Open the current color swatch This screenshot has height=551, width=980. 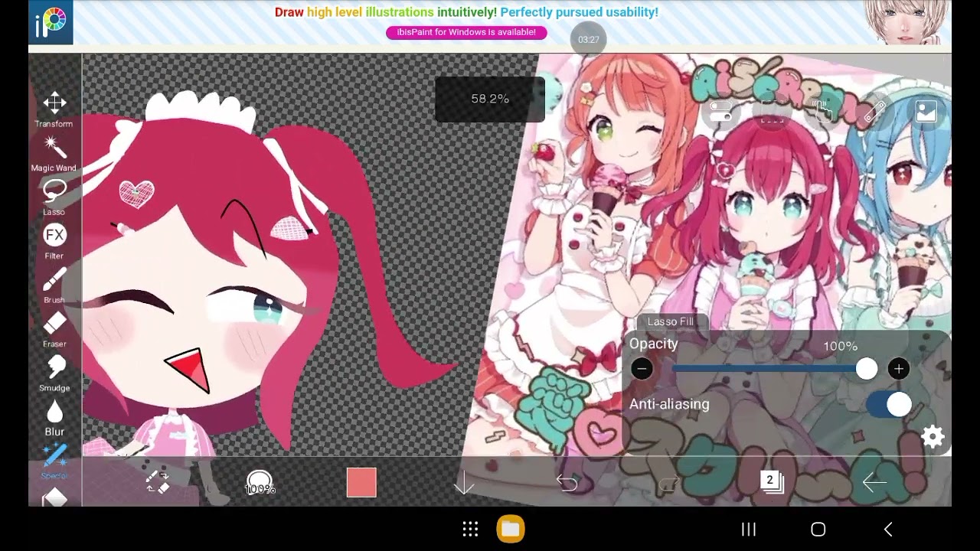pos(361,483)
